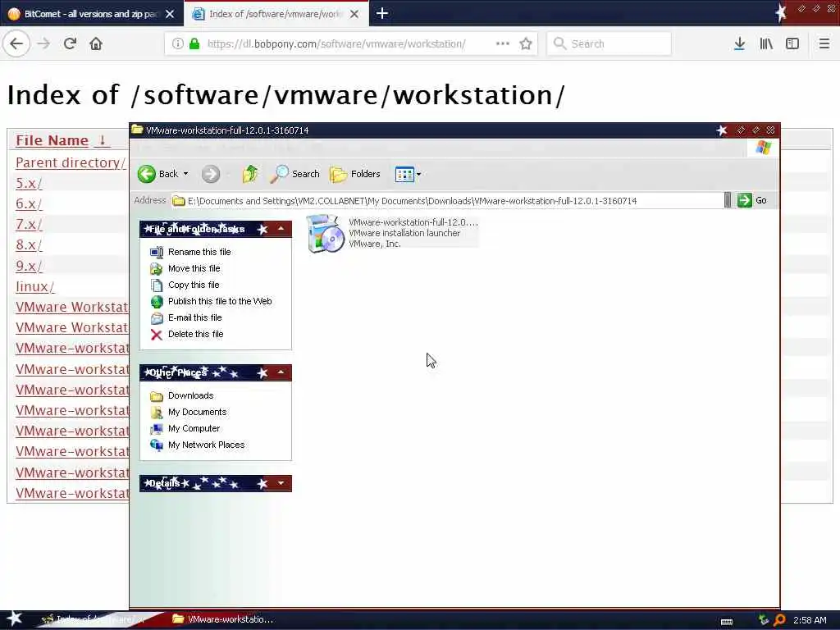The width and height of the screenshot is (840, 630).
Task: Click Explorer Forward arrow button
Action: pos(211,174)
